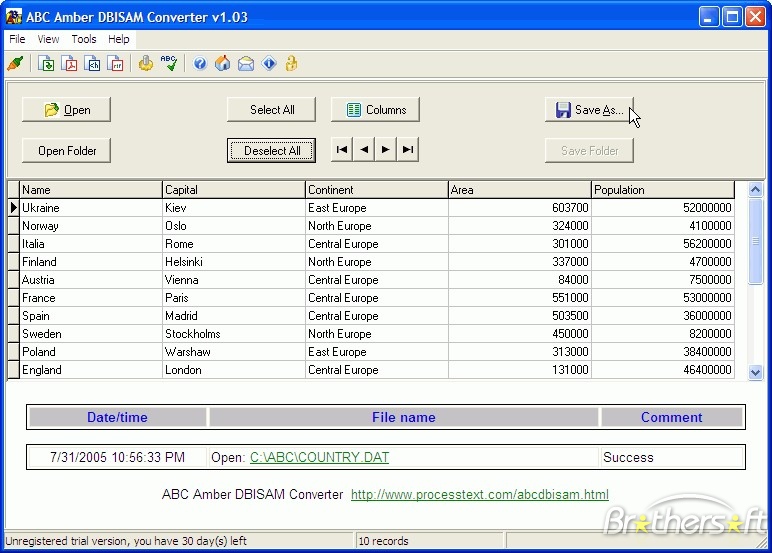Viewport: 772px width, 553px height.
Task: Select the Ukraine row indicator
Action: (x=13, y=208)
